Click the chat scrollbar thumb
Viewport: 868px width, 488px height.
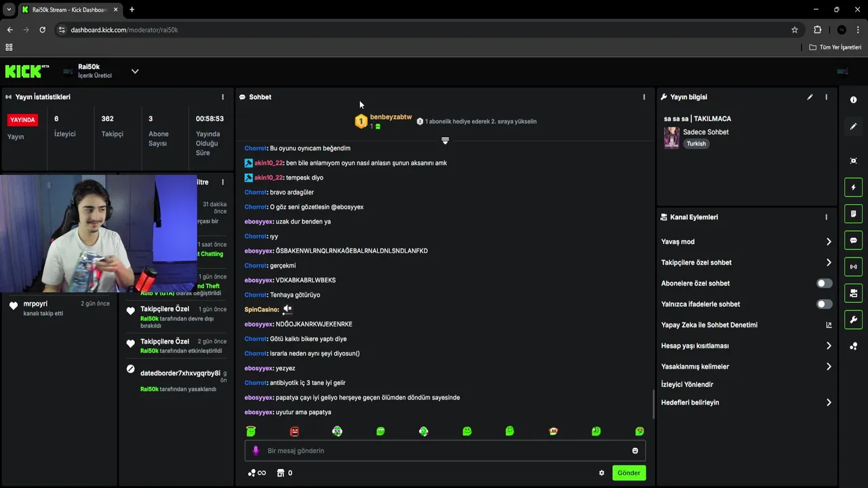(654, 404)
